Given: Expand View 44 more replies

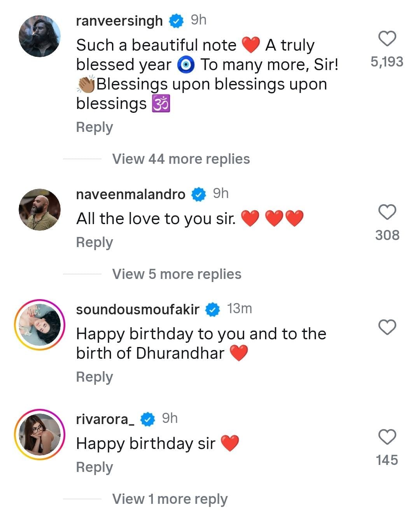Looking at the screenshot, I should point(181,159).
